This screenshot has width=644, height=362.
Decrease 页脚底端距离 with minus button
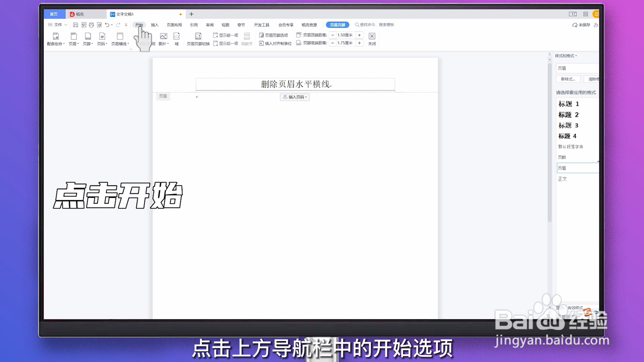pos(332,43)
